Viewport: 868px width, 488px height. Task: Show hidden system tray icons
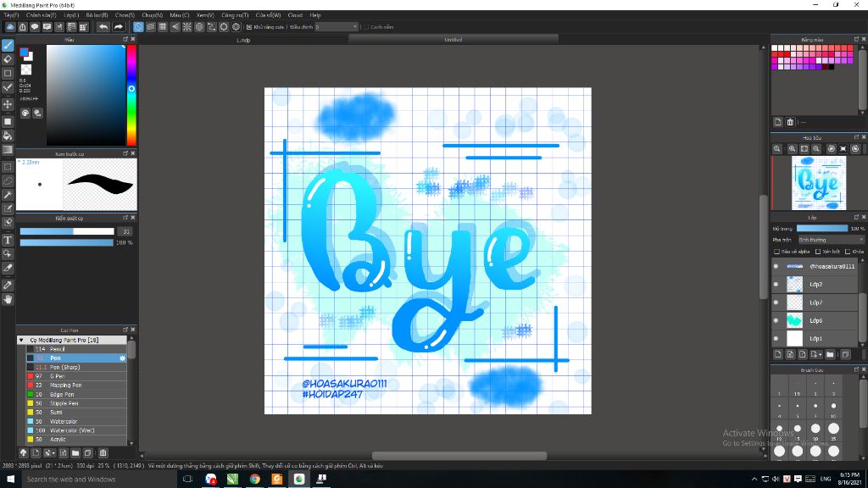tap(754, 479)
